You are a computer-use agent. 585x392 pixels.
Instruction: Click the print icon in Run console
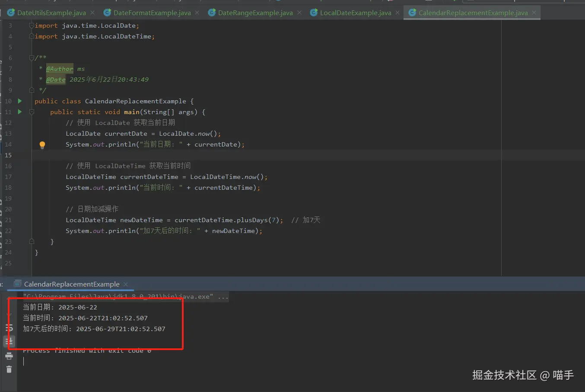[x=9, y=356]
